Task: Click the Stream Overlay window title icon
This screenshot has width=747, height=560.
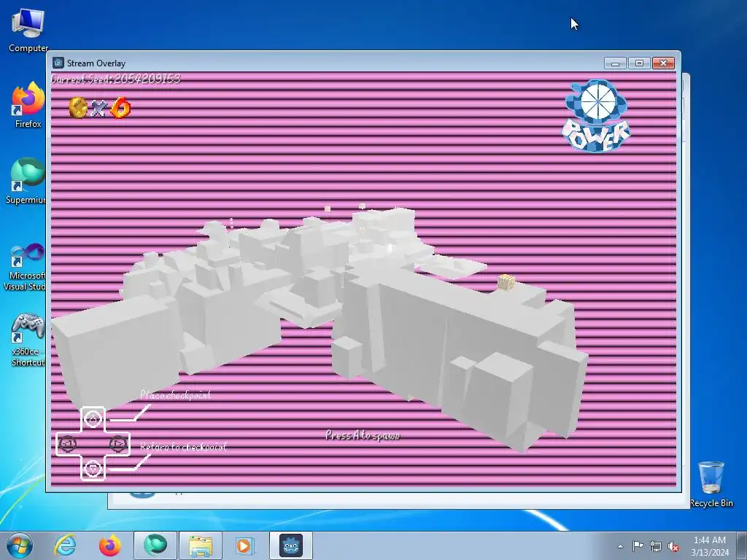Action: click(58, 63)
